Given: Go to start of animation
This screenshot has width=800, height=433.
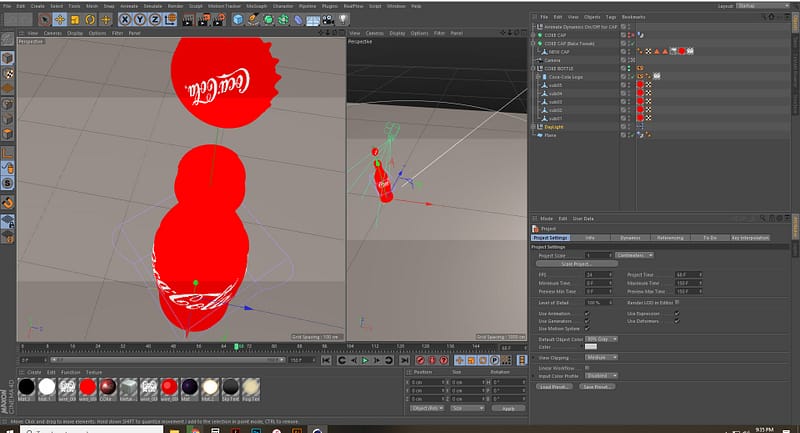Looking at the screenshot, I should click(326, 361).
